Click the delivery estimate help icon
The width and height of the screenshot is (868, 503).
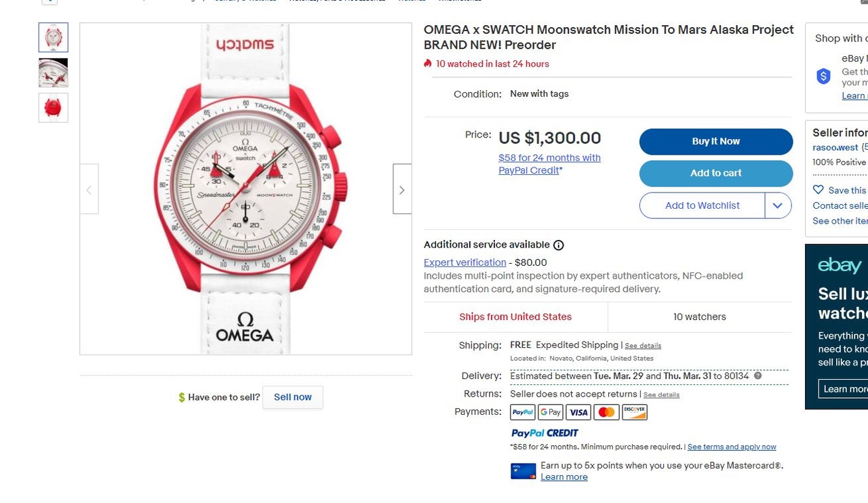point(757,376)
